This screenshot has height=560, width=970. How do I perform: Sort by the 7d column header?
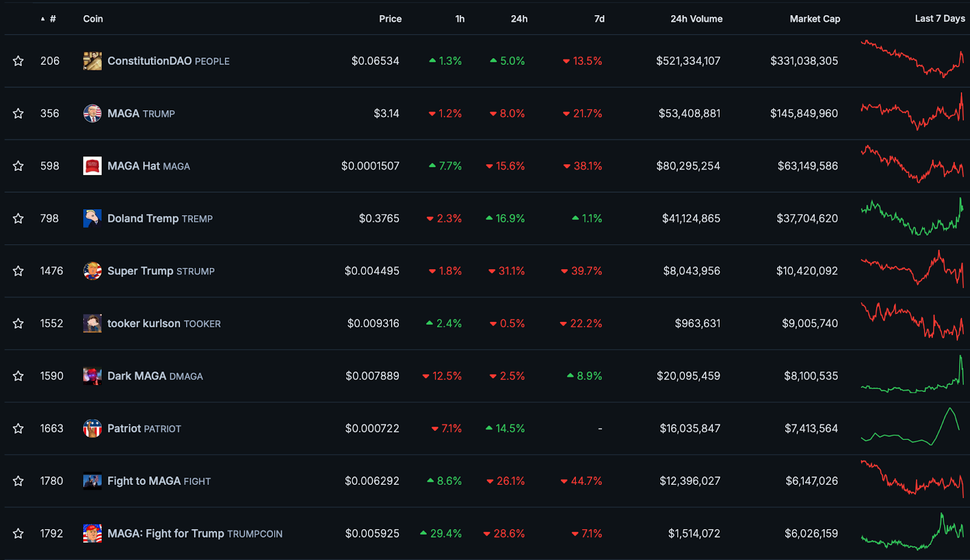pos(599,19)
